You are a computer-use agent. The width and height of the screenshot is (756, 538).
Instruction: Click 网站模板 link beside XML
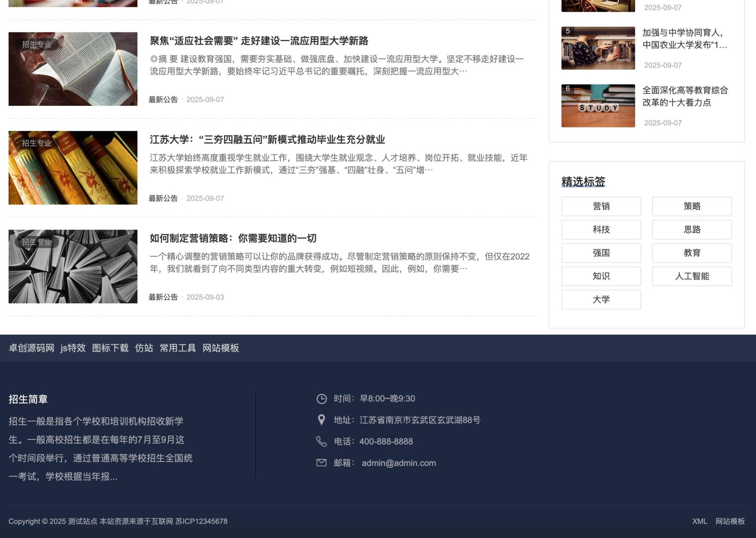pos(730,521)
